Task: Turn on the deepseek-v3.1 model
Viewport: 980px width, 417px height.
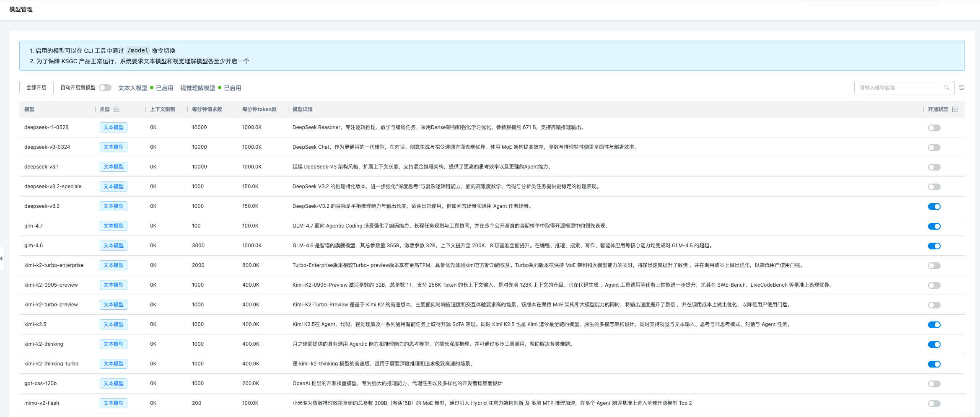Action: coord(934,167)
